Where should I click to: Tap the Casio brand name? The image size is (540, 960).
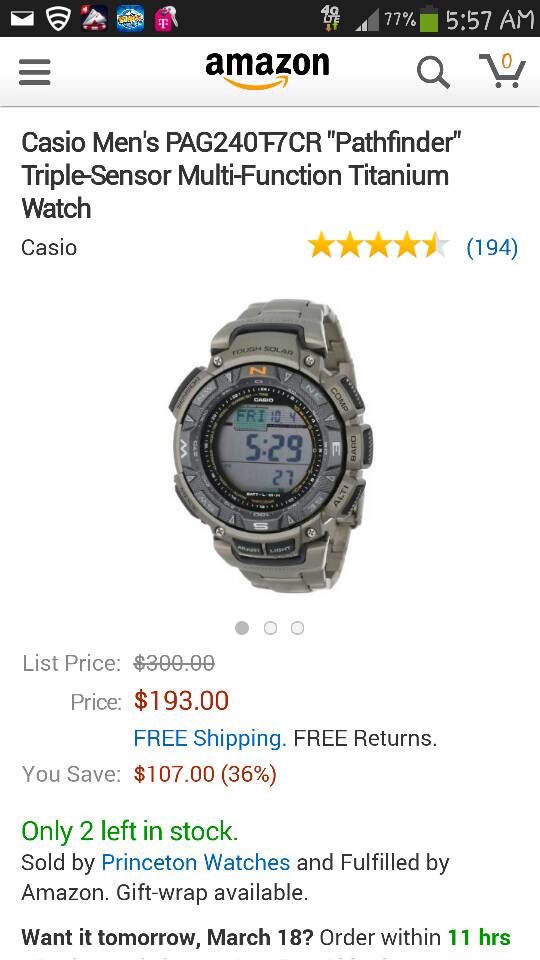(x=49, y=247)
